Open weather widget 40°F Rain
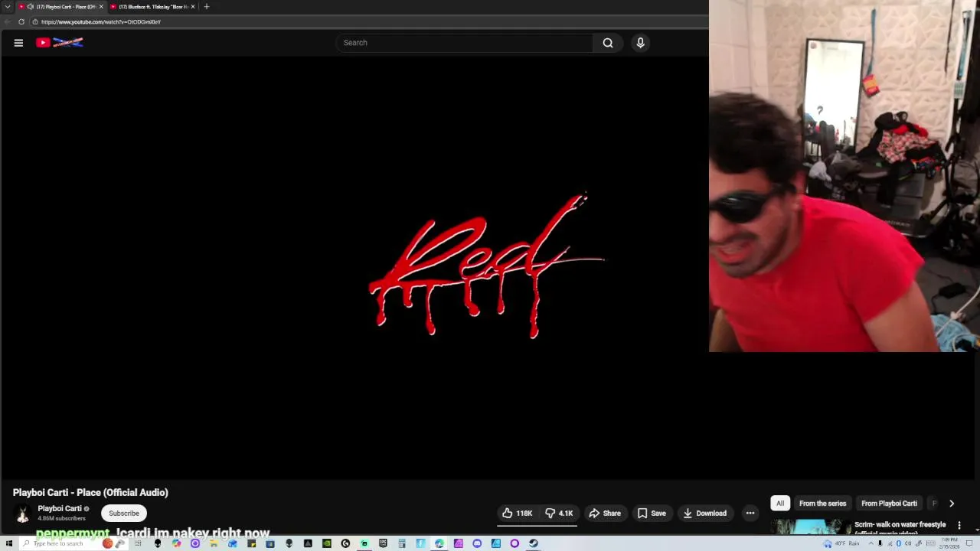The image size is (980, 551). point(841,543)
